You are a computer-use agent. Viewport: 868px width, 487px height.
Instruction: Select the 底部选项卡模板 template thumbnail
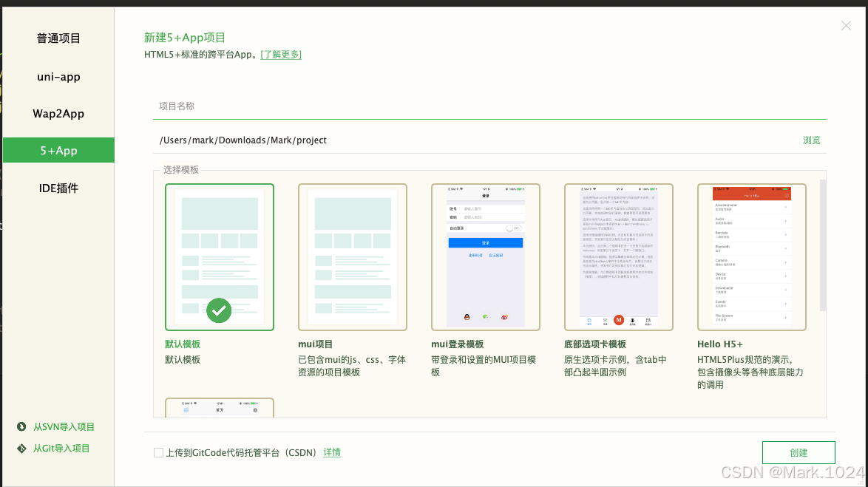[619, 256]
